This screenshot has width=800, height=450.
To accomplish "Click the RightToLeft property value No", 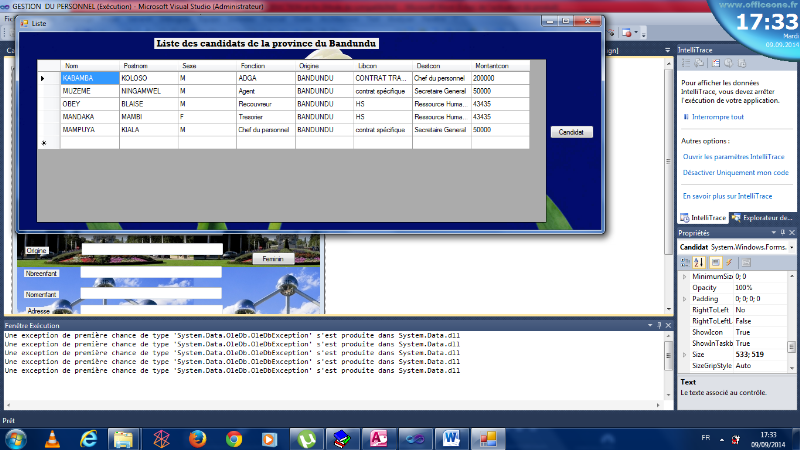I will click(761, 310).
